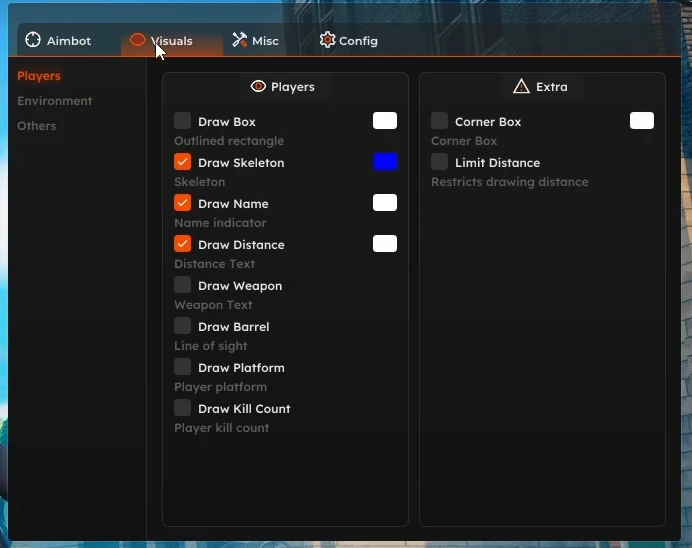Click the eye icon on the Visuals tab
692x548 pixels.
(138, 40)
